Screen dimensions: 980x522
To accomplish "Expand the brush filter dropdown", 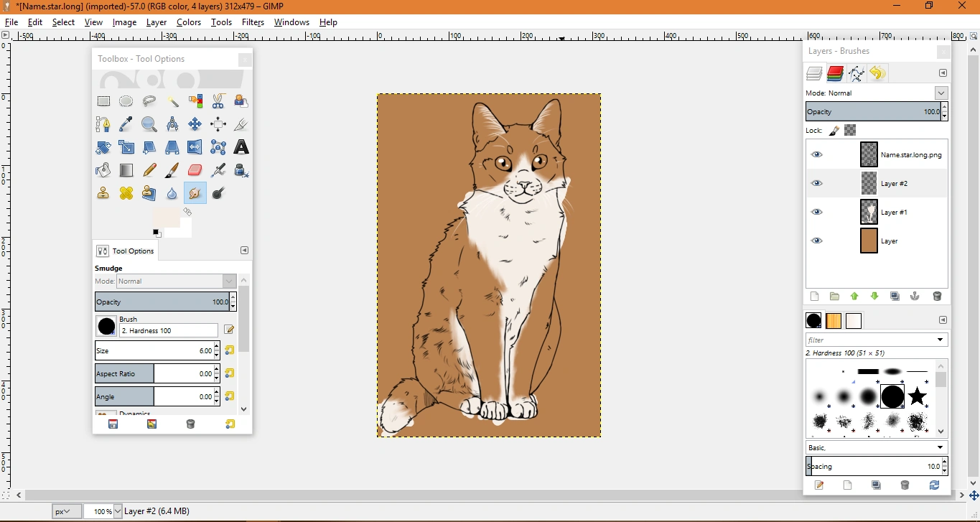I will point(941,340).
